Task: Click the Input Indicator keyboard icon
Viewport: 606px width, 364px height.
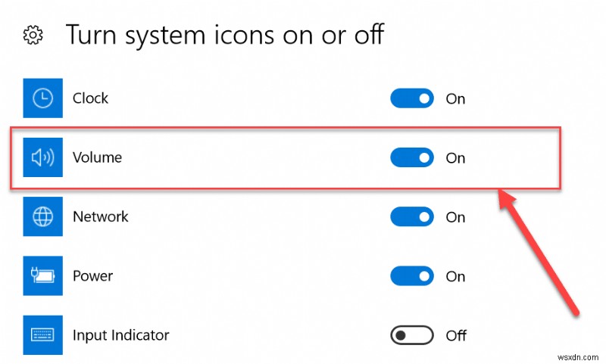Action: [x=43, y=335]
